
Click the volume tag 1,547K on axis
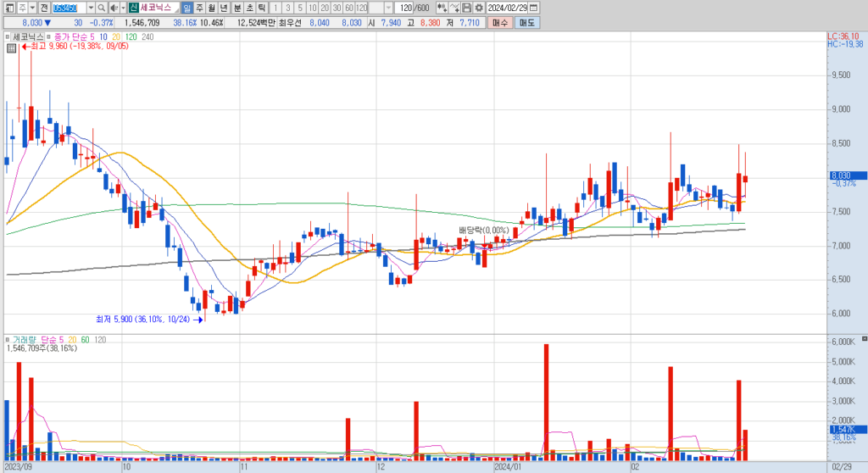coord(846,430)
